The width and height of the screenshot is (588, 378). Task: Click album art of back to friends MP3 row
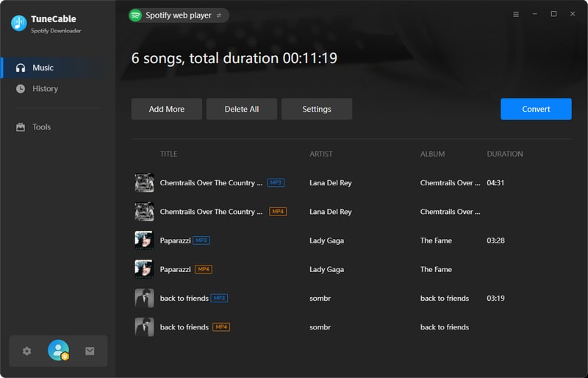click(144, 298)
